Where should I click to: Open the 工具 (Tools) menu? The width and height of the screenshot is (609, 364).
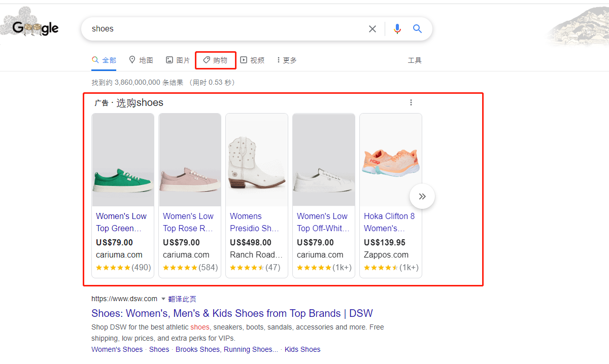415,60
